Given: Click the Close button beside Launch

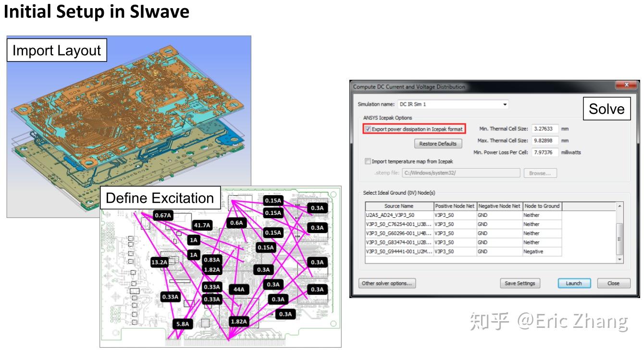Looking at the screenshot, I should [613, 283].
